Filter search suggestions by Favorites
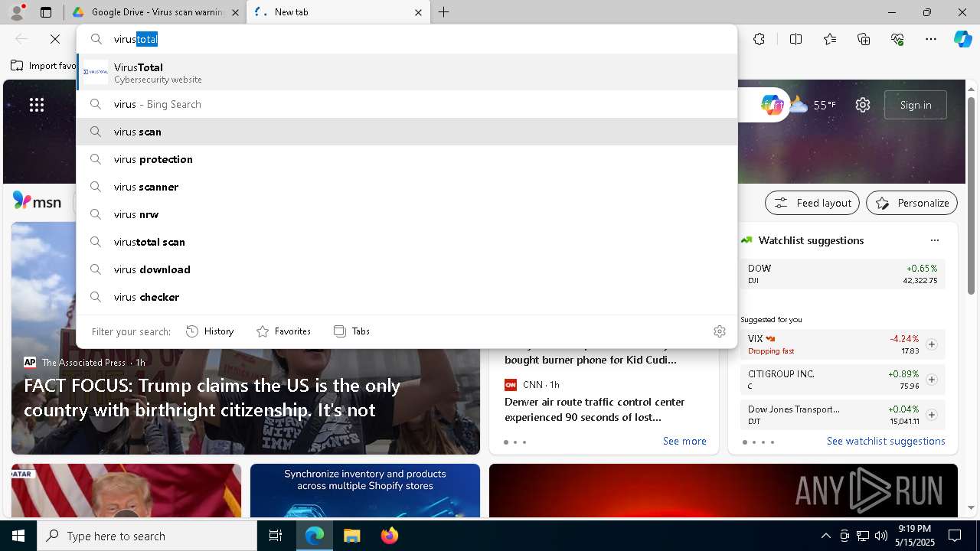Viewport: 980px width, 551px height. (x=283, y=331)
